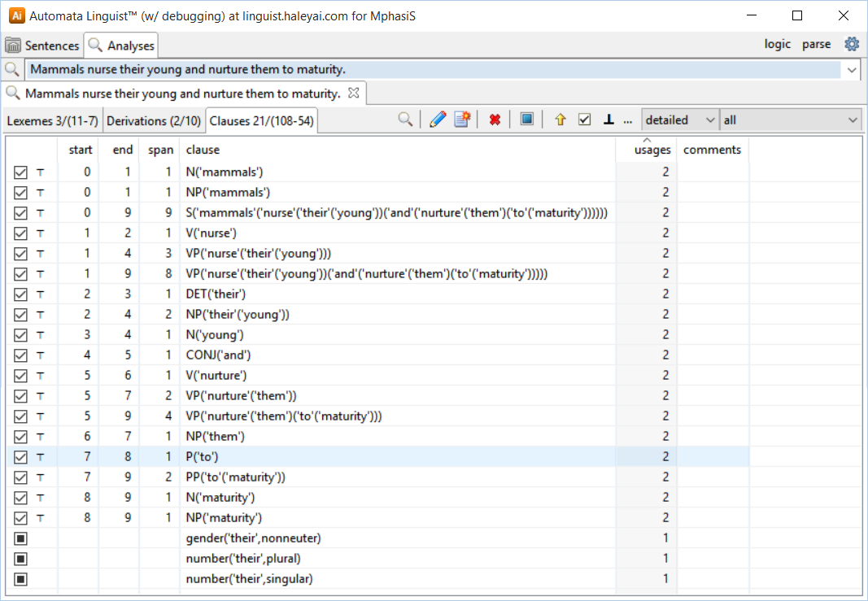Click the new note icon with orange star

462,120
